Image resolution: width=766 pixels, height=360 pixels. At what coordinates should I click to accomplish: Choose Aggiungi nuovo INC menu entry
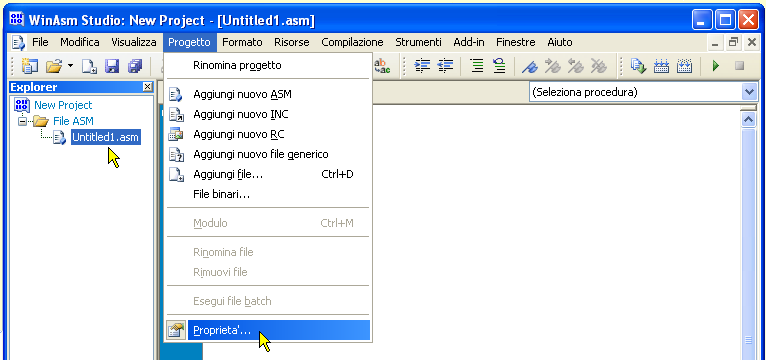268,114
